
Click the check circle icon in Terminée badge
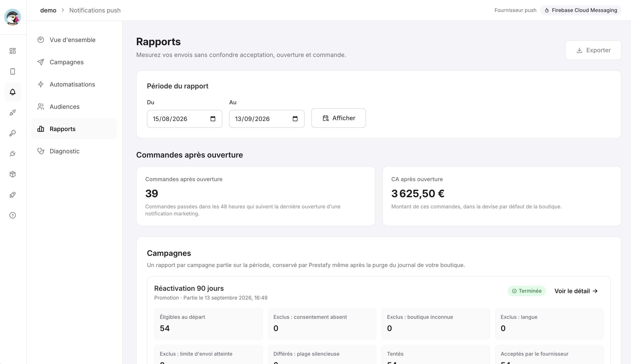514,291
